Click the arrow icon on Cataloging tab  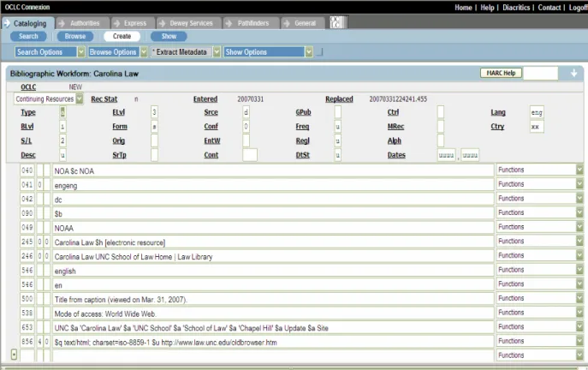pos(7,23)
